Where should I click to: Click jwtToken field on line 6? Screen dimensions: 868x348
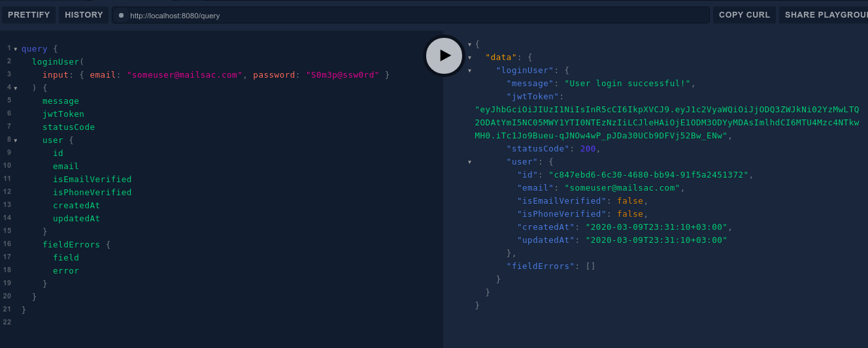[63, 114]
